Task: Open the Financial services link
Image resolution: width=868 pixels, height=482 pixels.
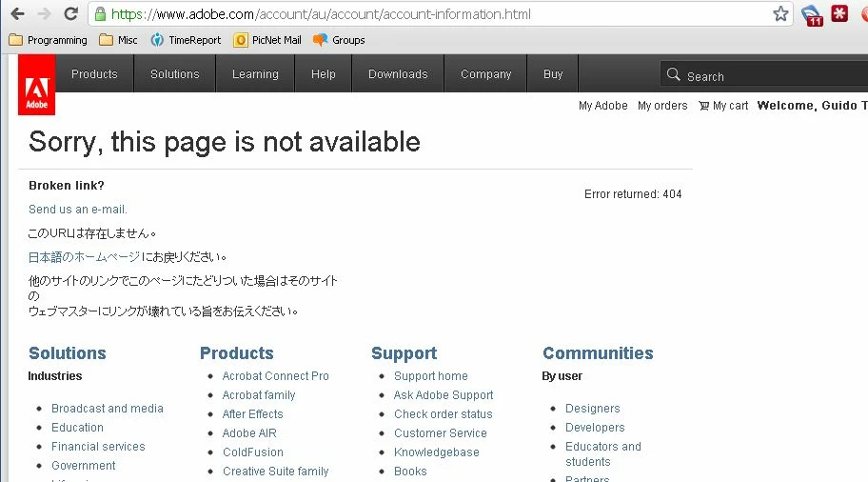Action: (x=98, y=446)
